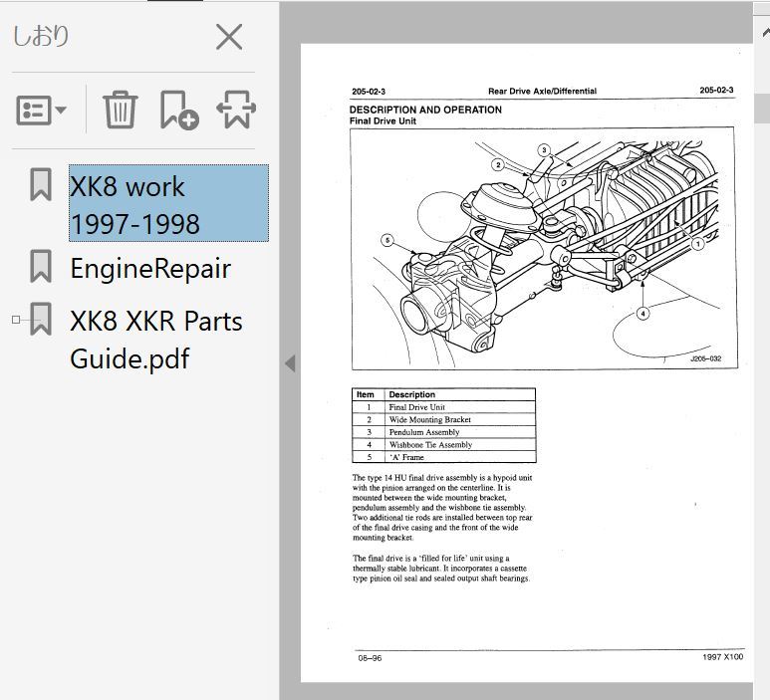Click the find current bookmark icon
770x700 pixels.
pos(236,110)
